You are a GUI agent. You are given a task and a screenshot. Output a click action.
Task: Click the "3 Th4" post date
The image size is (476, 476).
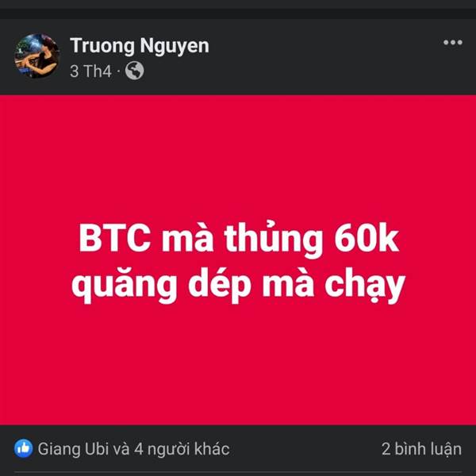pos(90,71)
